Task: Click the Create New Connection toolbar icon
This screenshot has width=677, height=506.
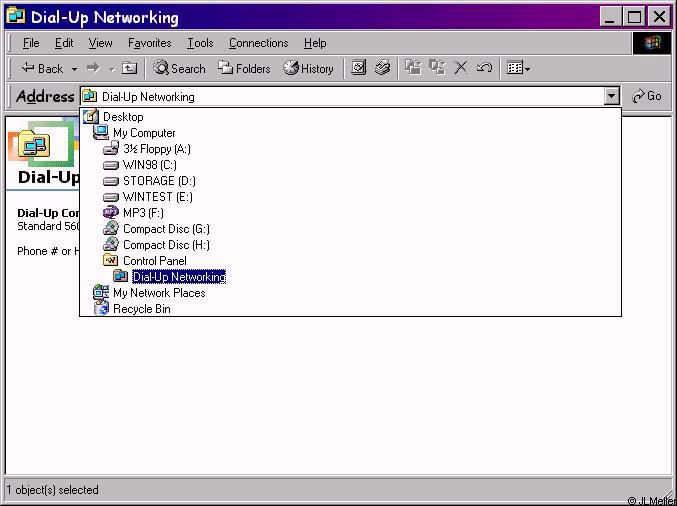Action: [x=358, y=68]
